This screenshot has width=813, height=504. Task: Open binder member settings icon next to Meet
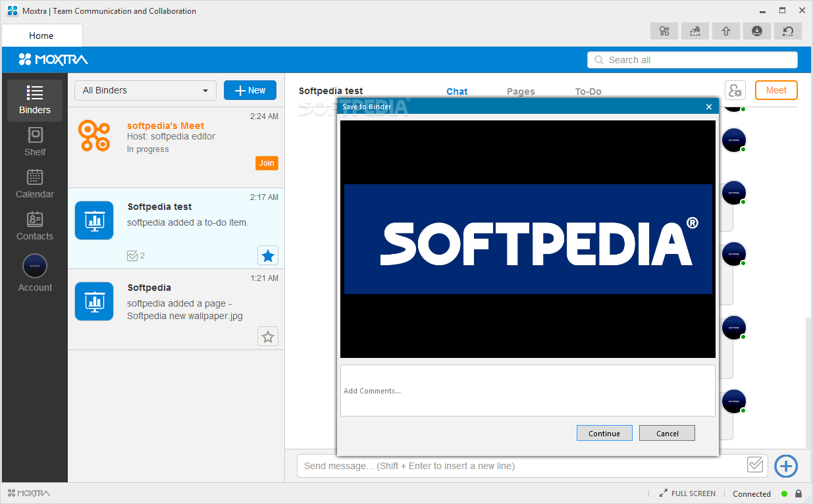click(735, 90)
